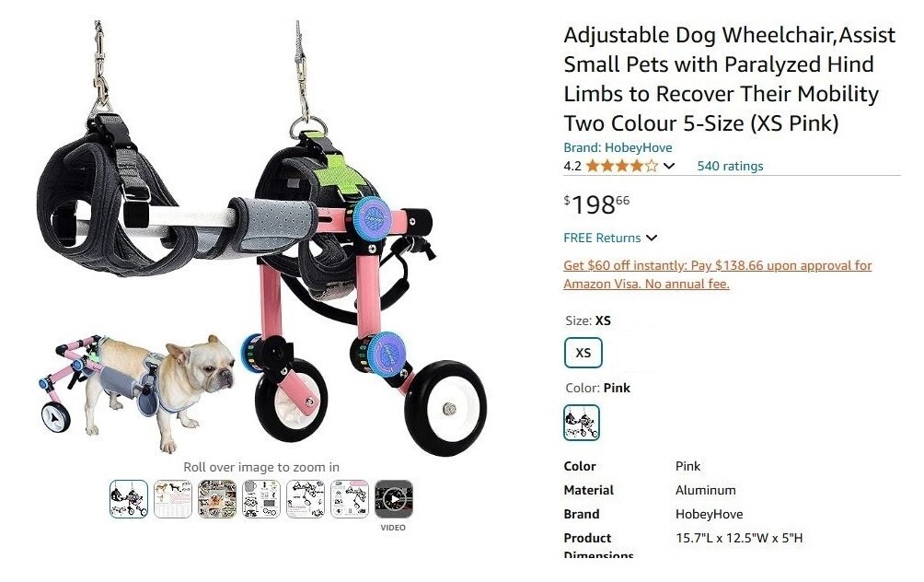Click the product title text

coord(729,79)
